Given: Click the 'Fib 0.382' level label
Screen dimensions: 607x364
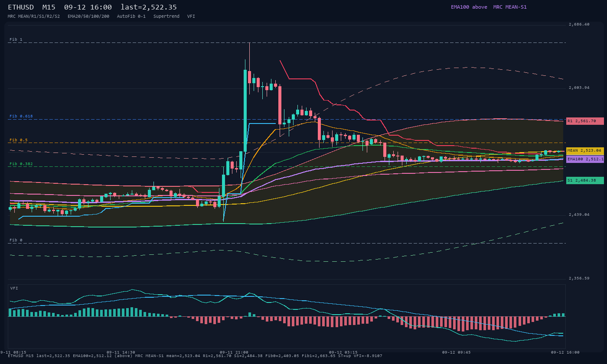Looking at the screenshot, I should coord(21,164).
